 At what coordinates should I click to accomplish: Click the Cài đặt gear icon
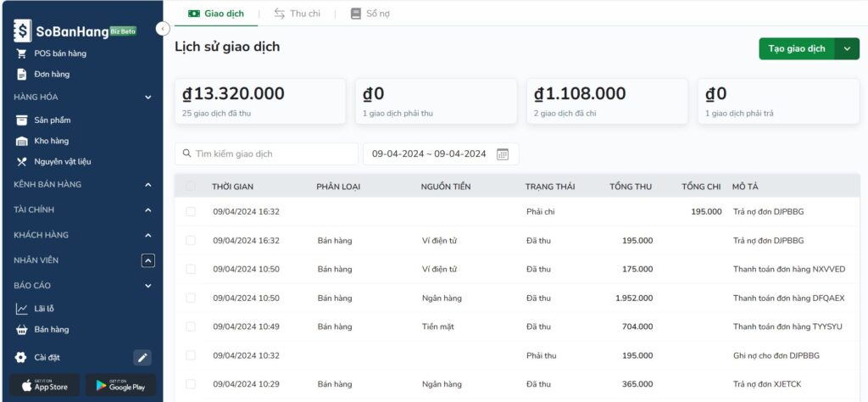(21, 358)
